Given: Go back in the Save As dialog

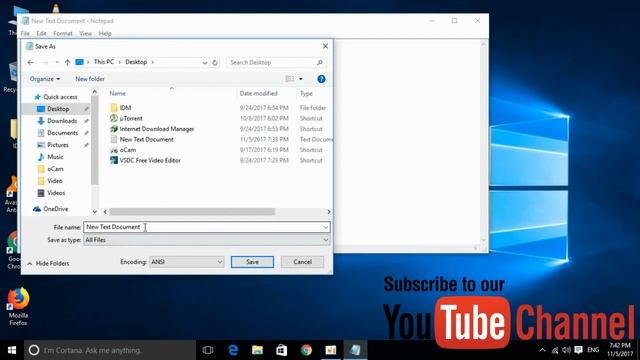Looking at the screenshot, I should click(x=31, y=62).
